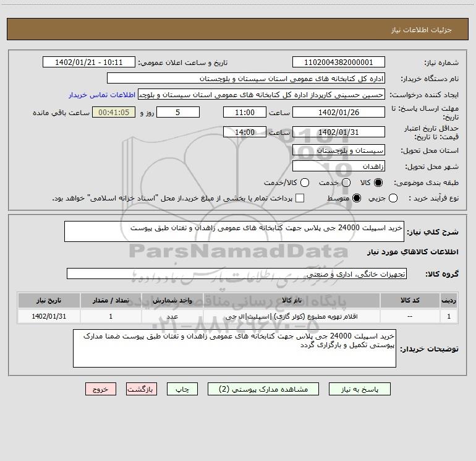Select the کالا radio button
This screenshot has height=461, width=476.
[378, 183]
